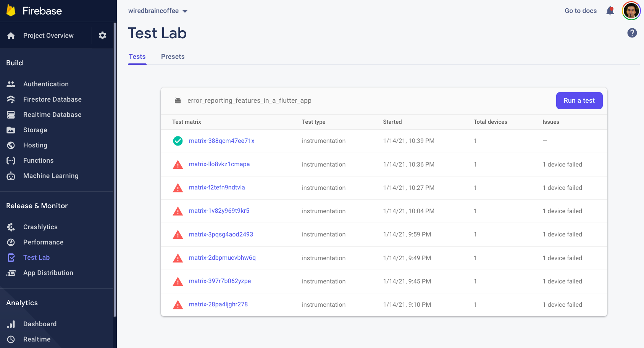This screenshot has width=644, height=348.
Task: Click the Issues column header
Action: [551, 122]
